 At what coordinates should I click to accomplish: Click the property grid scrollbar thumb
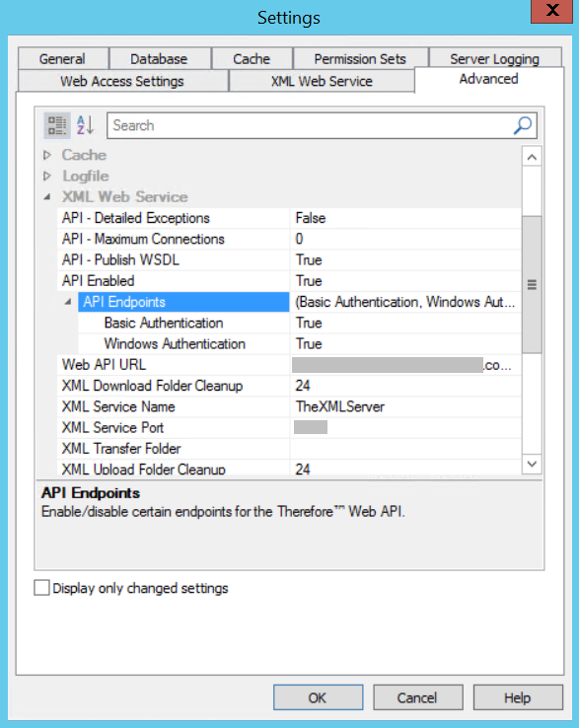coord(532,284)
